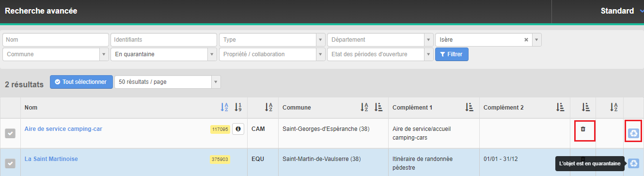The height and width of the screenshot is (176, 644).
Task: Click quarantine recycle icon for La Saint Martinoise
Action: (633, 163)
